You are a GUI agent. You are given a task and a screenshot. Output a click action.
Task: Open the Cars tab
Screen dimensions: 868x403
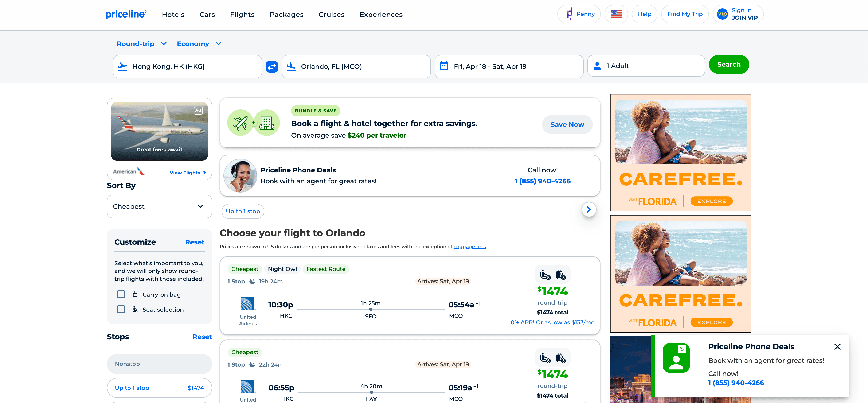pyautogui.click(x=207, y=15)
